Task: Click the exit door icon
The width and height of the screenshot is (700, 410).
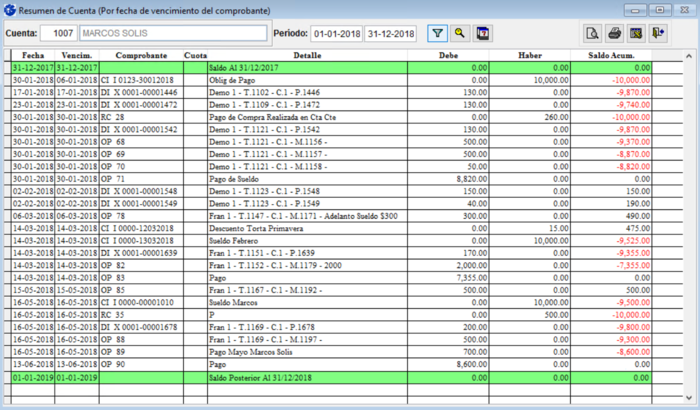Action: pyautogui.click(x=658, y=33)
